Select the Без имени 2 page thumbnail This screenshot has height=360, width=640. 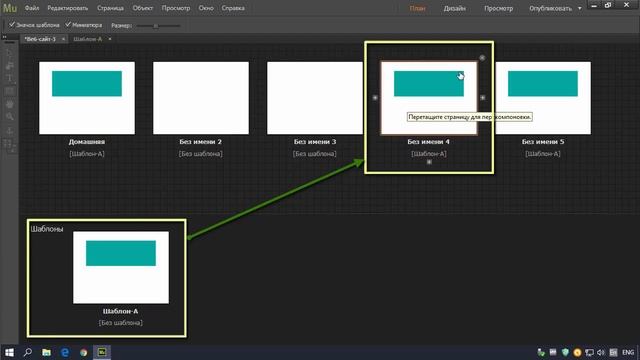coord(201,98)
